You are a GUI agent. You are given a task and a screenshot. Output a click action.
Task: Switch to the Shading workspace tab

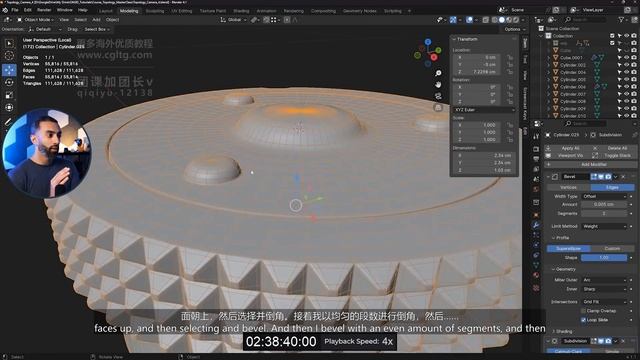(241, 11)
